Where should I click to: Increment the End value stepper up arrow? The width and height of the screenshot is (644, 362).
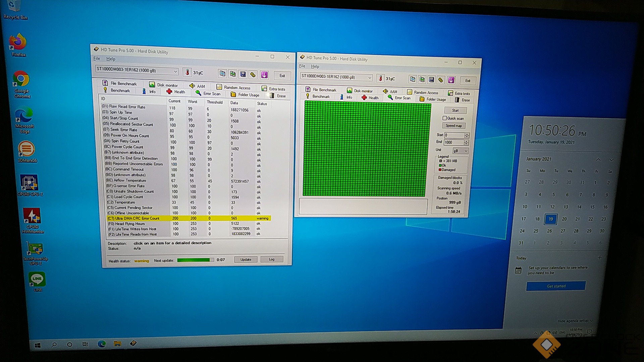pyautogui.click(x=466, y=141)
